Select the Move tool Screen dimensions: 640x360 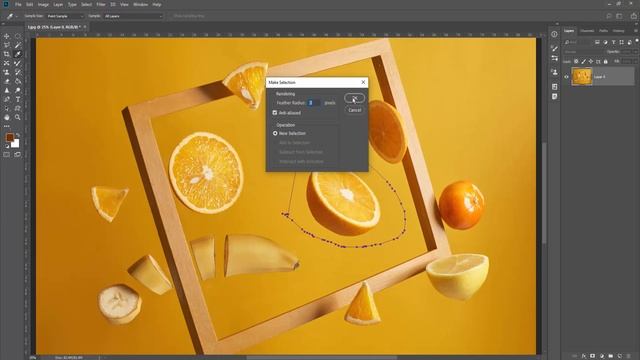[x=7, y=36]
